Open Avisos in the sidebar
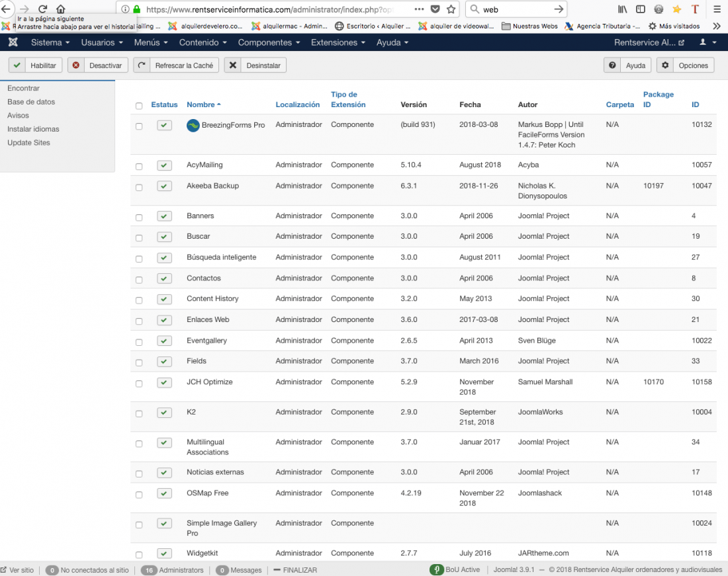728x576 pixels. pos(18,116)
